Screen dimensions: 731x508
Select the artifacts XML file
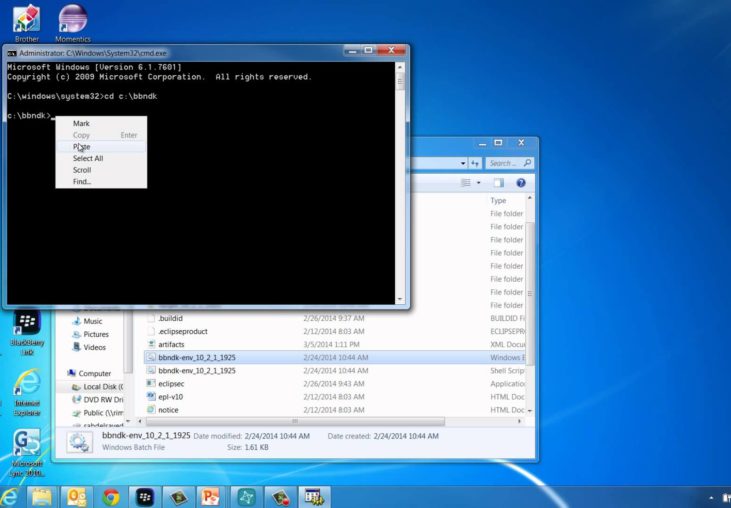pos(170,344)
